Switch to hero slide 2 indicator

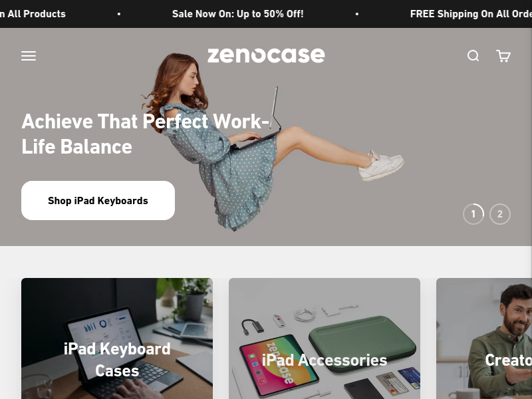[500, 214]
